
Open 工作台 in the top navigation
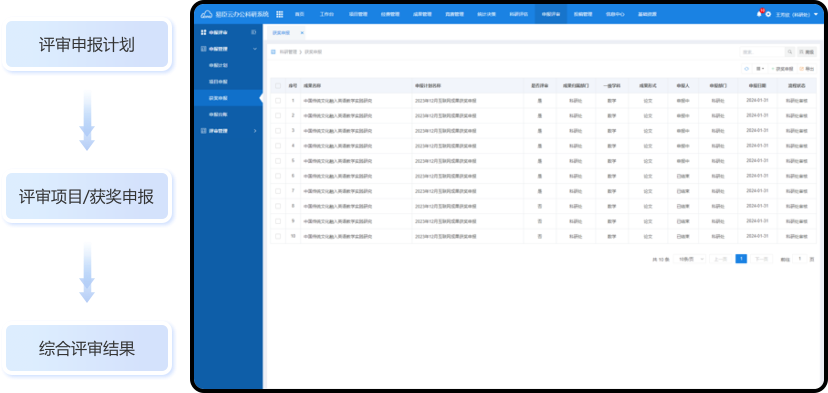pos(327,14)
